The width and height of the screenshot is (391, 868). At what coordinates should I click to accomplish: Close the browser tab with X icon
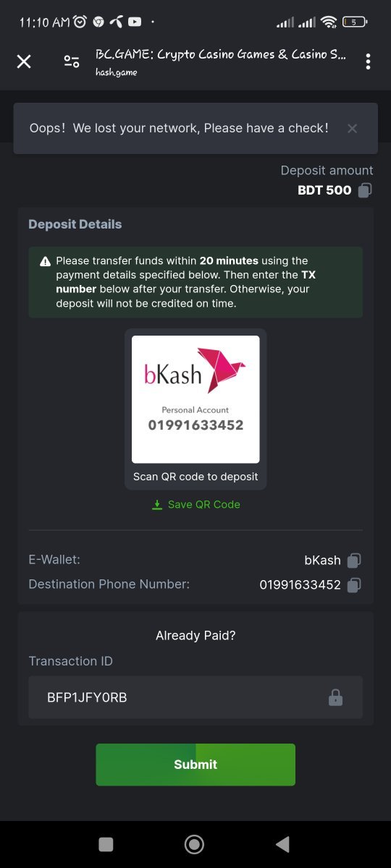[x=24, y=61]
